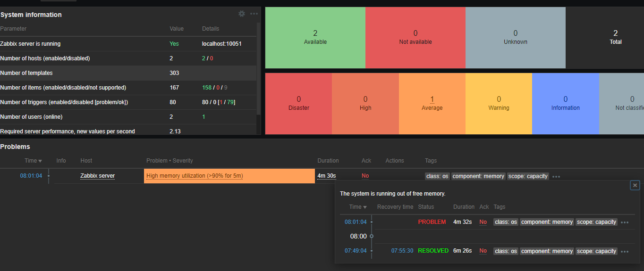Click the 158 / 0 / 9 items details
Image resolution: width=644 pixels, height=271 pixels.
[x=215, y=88]
